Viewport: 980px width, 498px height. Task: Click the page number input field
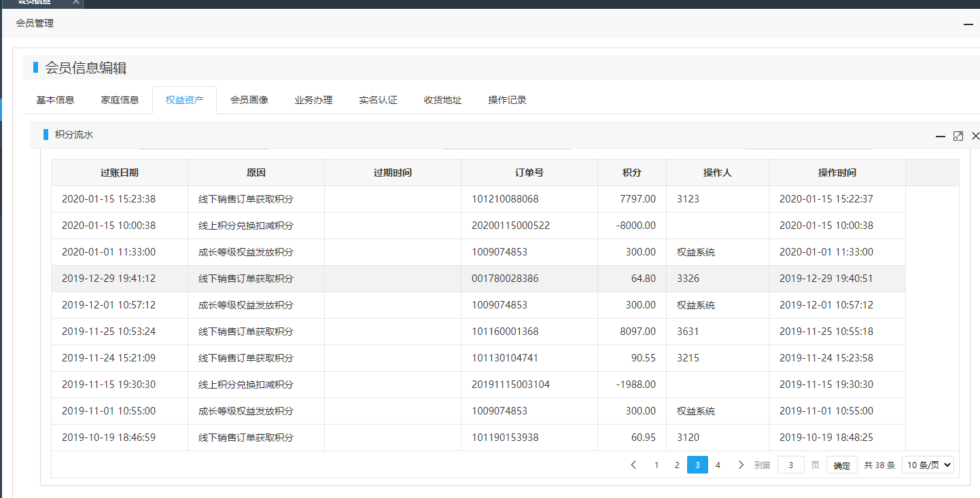point(790,465)
